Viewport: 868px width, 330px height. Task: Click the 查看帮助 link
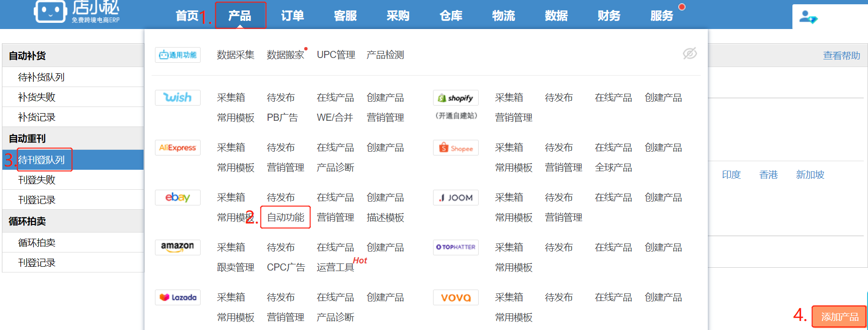tap(841, 56)
